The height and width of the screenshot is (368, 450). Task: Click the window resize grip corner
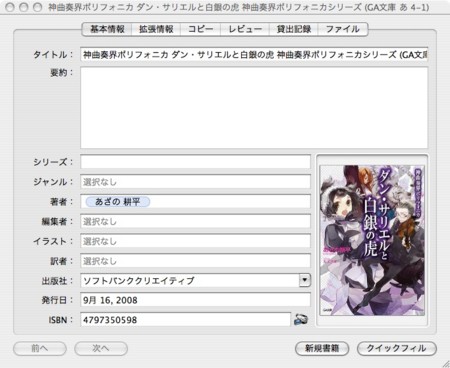pyautogui.click(x=445, y=364)
